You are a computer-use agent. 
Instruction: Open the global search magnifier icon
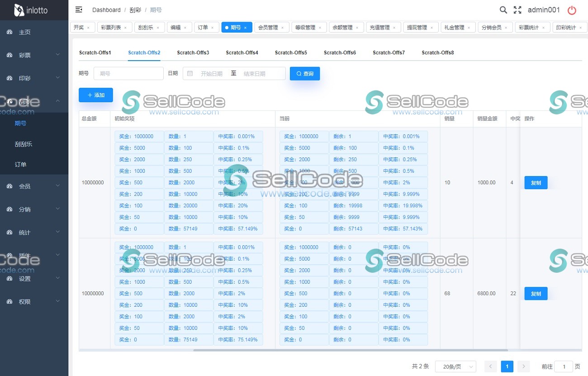[503, 10]
